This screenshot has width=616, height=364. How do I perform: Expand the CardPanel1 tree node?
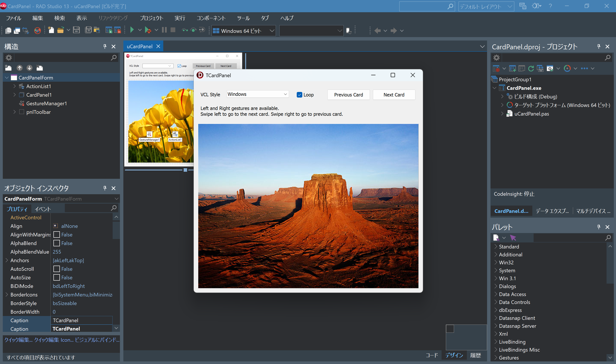[14, 95]
